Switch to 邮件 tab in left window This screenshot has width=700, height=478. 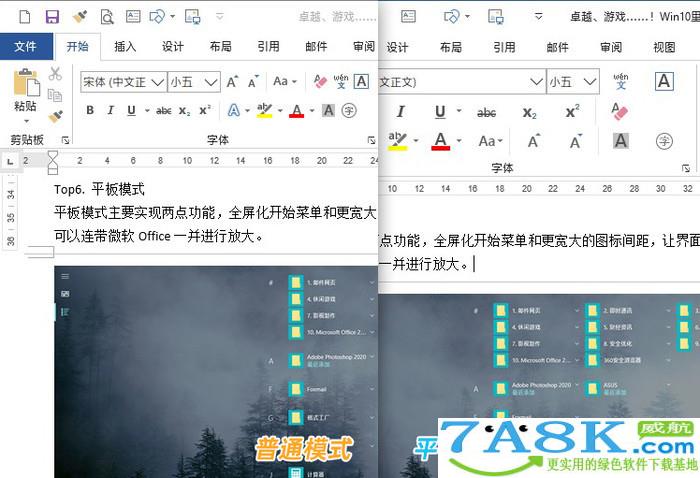(316, 46)
